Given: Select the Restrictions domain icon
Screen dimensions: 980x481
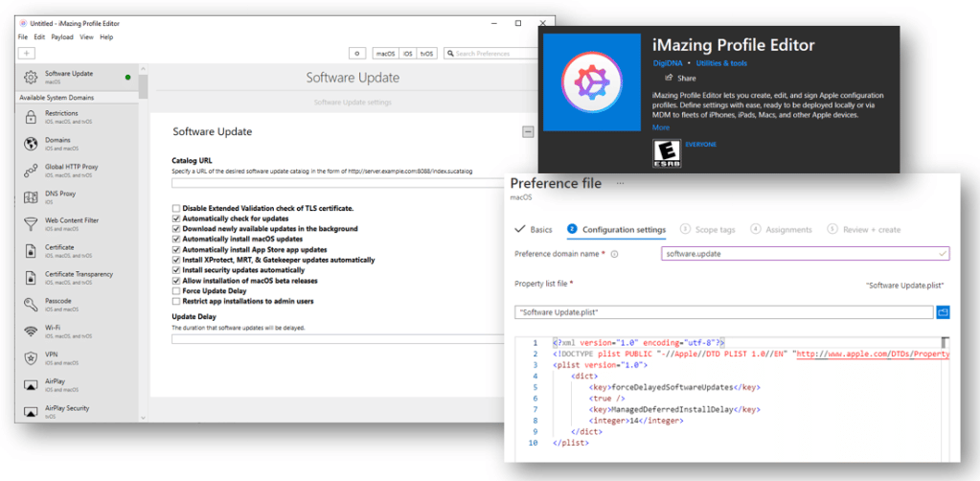Looking at the screenshot, I should click(31, 117).
